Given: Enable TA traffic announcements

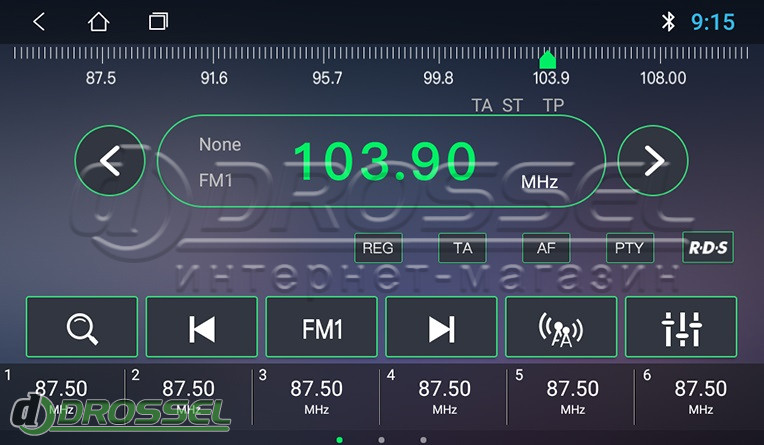Looking at the screenshot, I should point(462,247).
